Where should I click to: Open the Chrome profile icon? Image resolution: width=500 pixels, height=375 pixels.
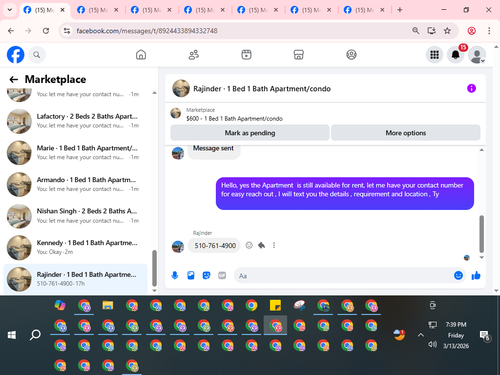472,31
